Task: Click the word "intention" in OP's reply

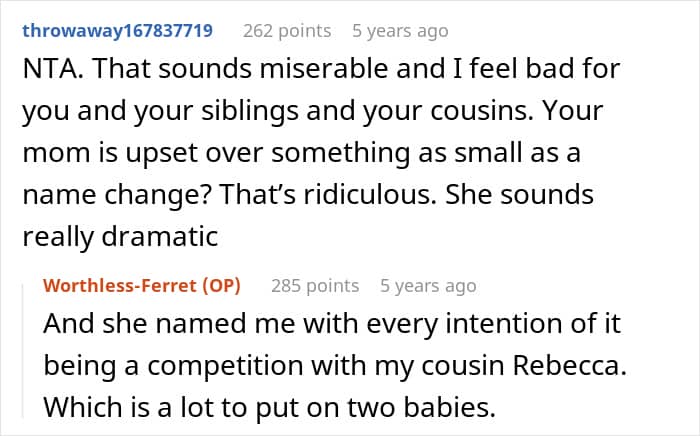Action: click(406, 326)
